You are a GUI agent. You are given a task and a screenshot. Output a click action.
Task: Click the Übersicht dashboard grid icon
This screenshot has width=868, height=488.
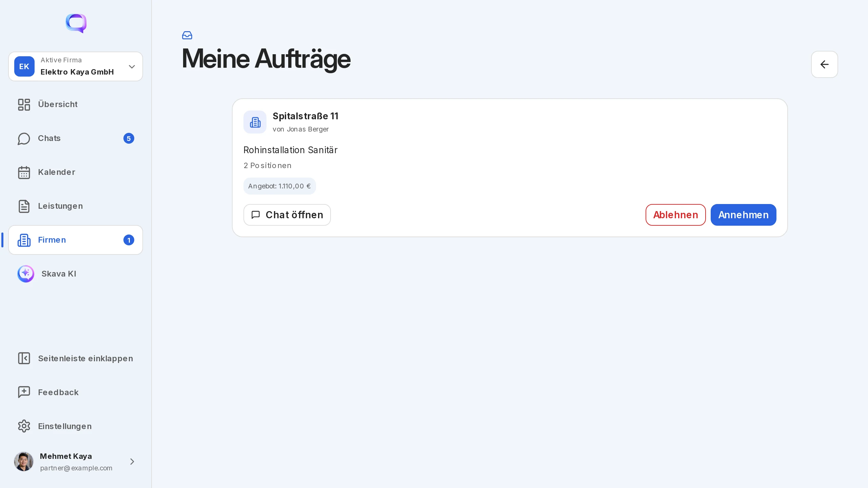point(24,104)
